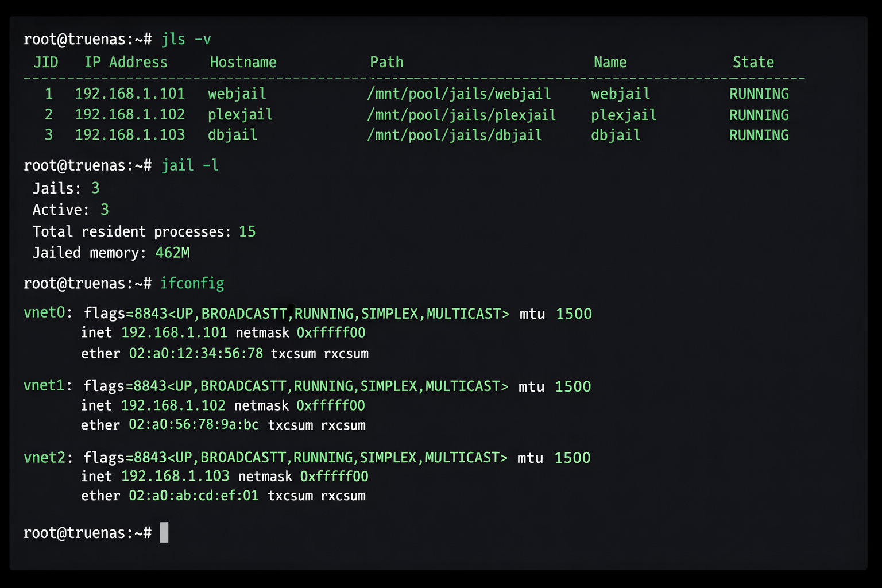
Task: Select the netmask value 0xffffff00 under vnet2
Action: point(334,476)
